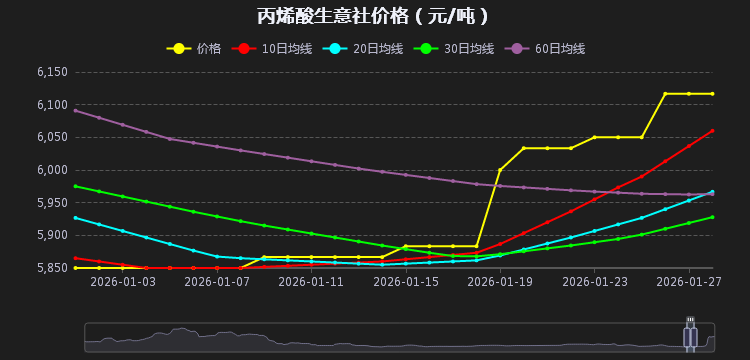
Task: Toggle the 10日均线 legend entry
Action: tap(272, 48)
